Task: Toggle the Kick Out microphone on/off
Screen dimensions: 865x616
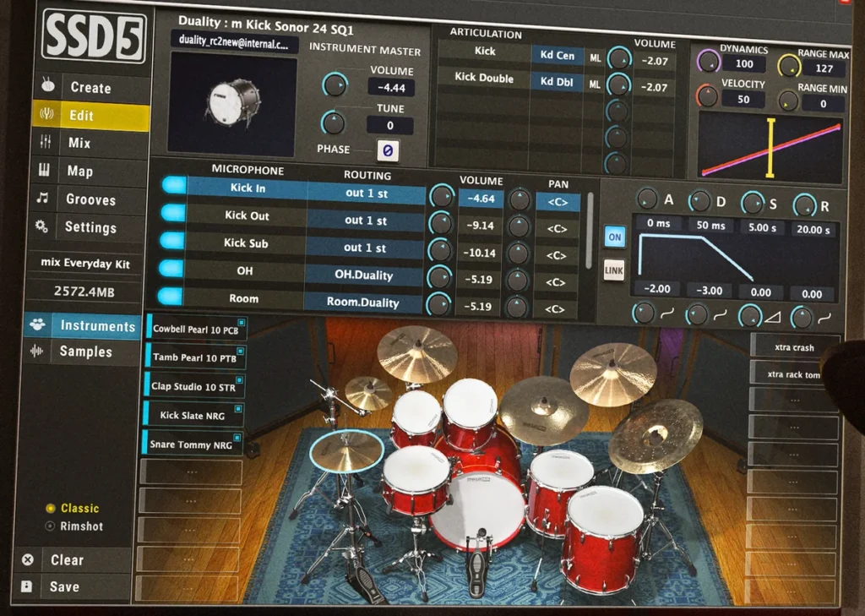Action: pos(173,212)
